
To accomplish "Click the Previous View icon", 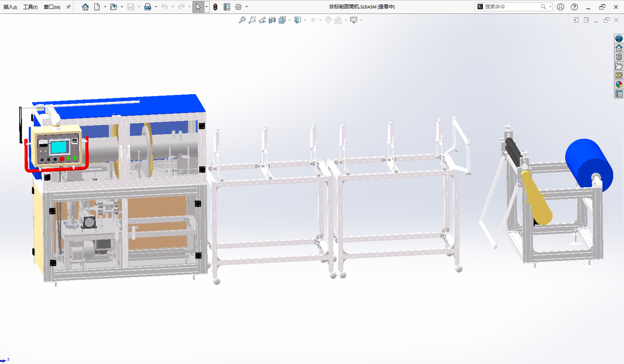I will click(263, 20).
